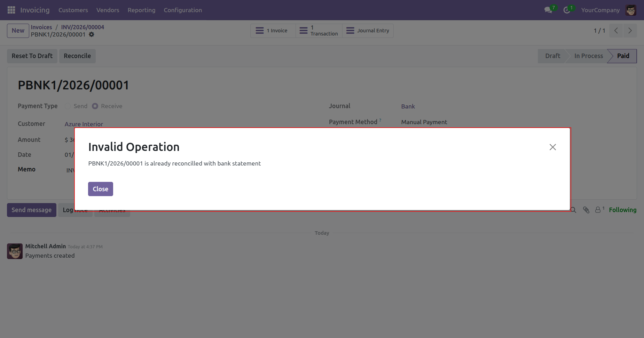
Task: Click the Paid status stage
Action: (623, 56)
